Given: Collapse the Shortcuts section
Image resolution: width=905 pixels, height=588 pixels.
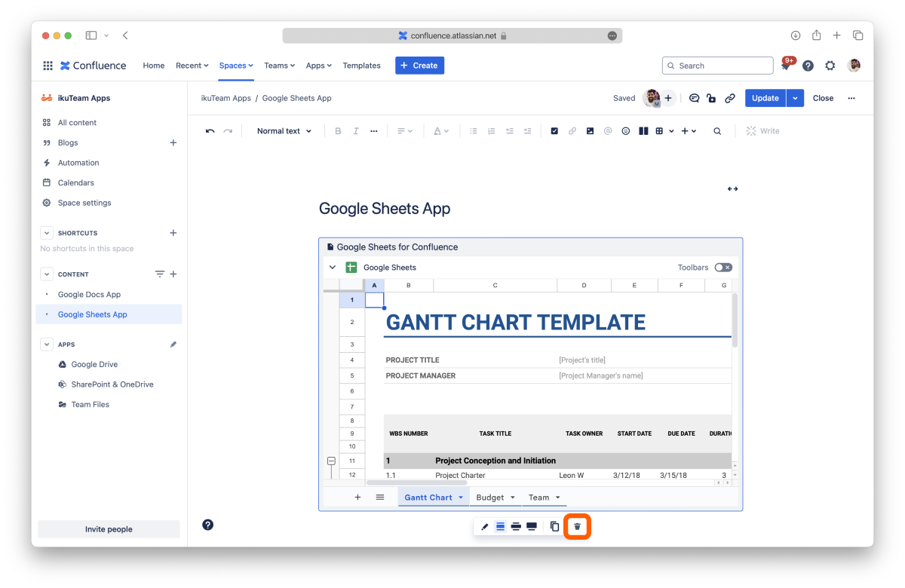Looking at the screenshot, I should tap(47, 233).
